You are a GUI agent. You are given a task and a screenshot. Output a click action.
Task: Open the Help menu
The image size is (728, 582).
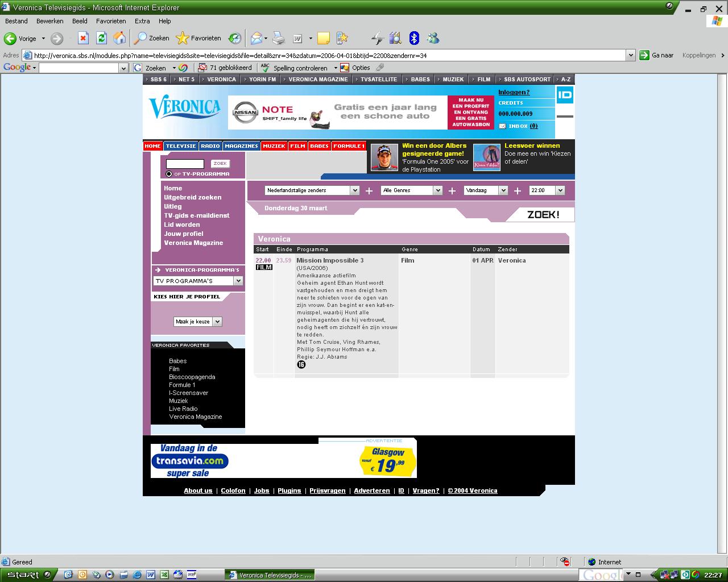(x=165, y=21)
